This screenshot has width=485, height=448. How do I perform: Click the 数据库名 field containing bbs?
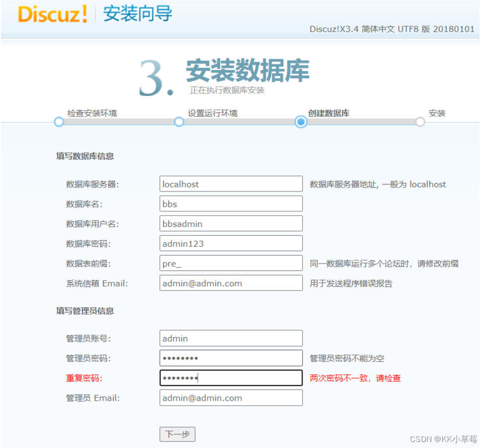point(231,204)
